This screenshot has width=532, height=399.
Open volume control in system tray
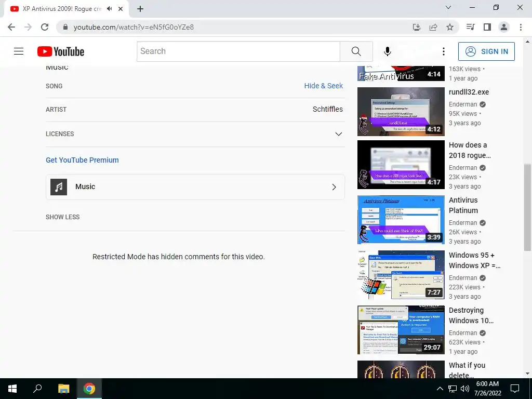(465, 389)
